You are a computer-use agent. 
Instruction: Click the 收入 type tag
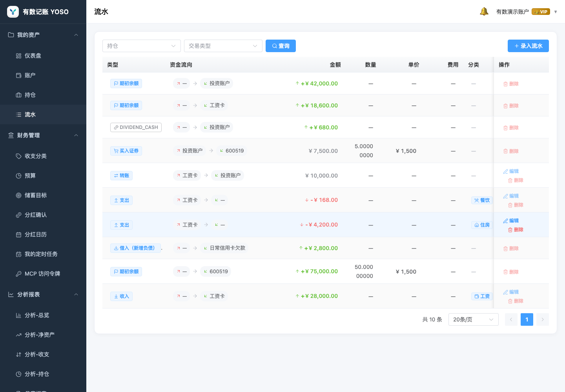click(x=121, y=296)
